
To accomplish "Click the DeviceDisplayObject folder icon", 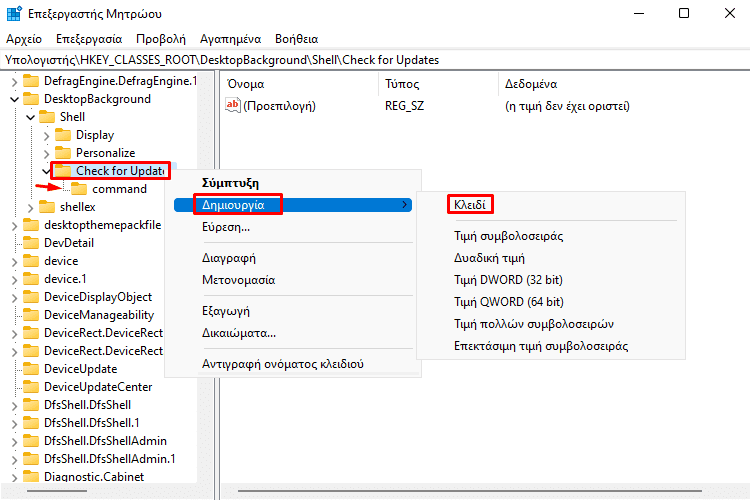I will click(31, 297).
